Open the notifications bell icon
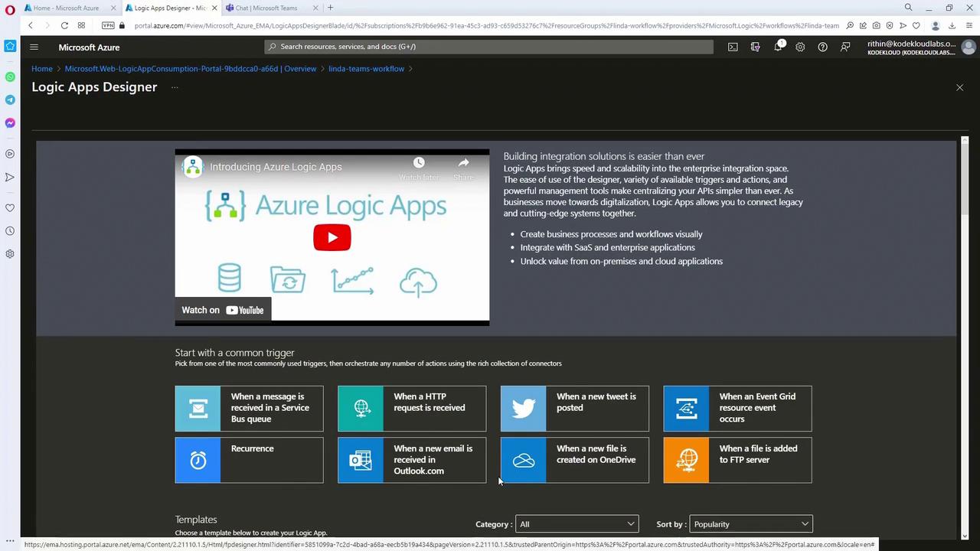 pyautogui.click(x=778, y=47)
